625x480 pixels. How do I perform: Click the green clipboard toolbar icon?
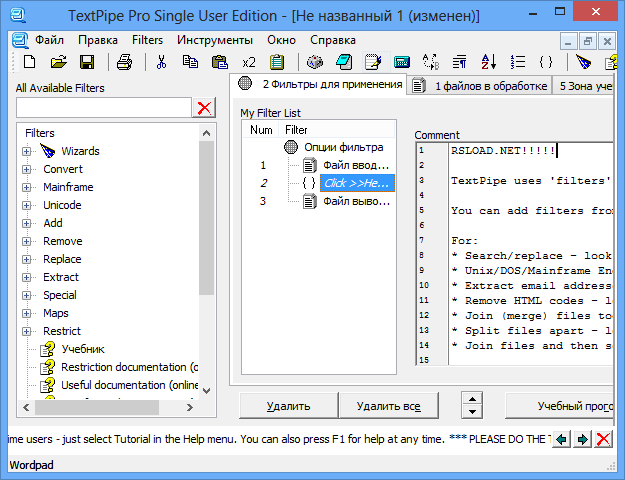pos(277,62)
